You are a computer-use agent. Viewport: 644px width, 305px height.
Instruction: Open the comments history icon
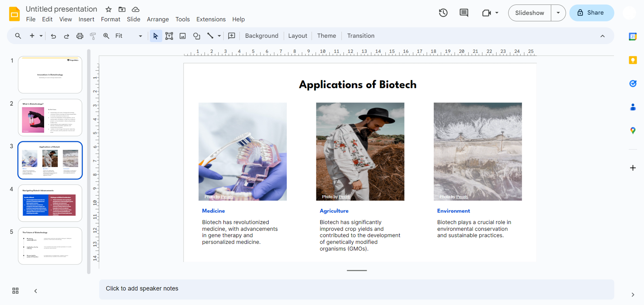point(464,13)
